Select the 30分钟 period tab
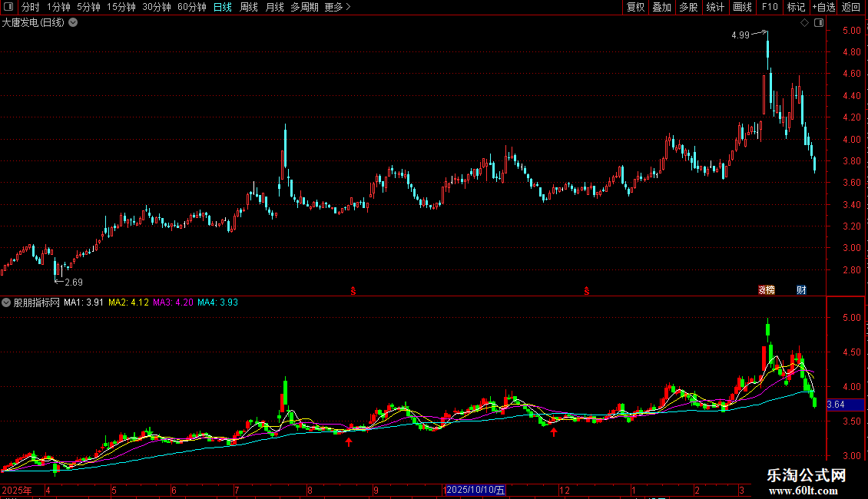The width and height of the screenshot is (868, 499). point(157,7)
